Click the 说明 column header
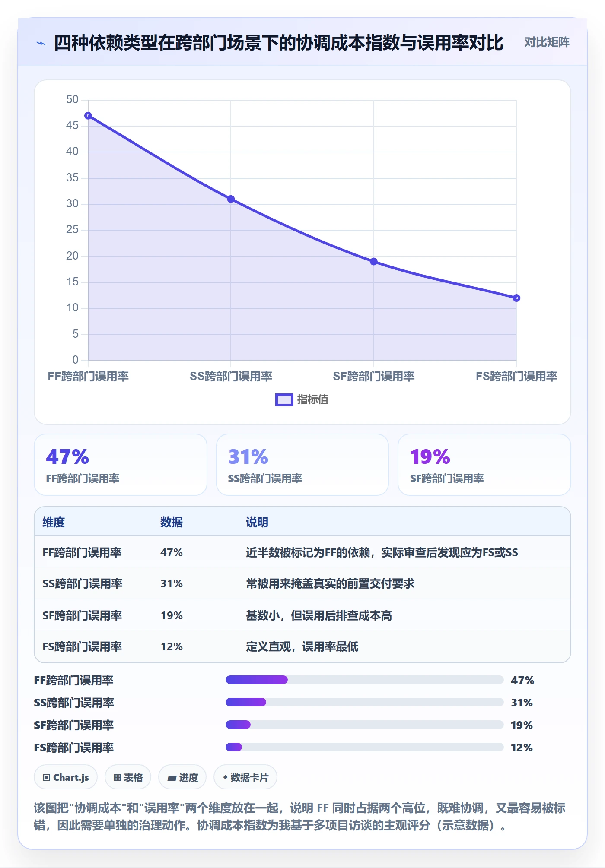The width and height of the screenshot is (605, 868). (x=257, y=523)
